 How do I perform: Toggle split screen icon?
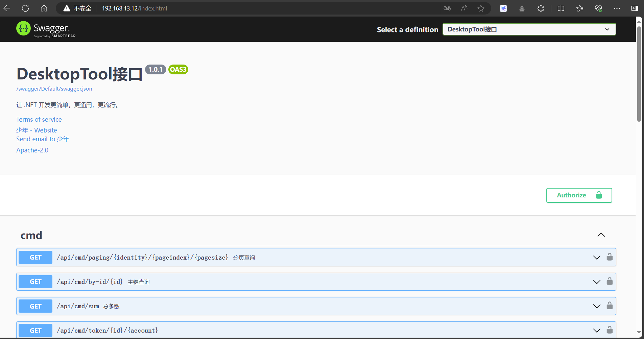[x=561, y=8]
